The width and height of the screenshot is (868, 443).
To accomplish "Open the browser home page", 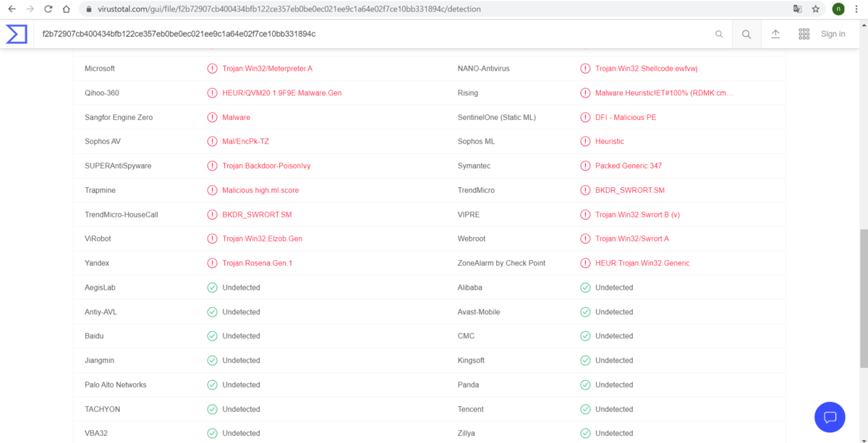I will click(x=66, y=9).
